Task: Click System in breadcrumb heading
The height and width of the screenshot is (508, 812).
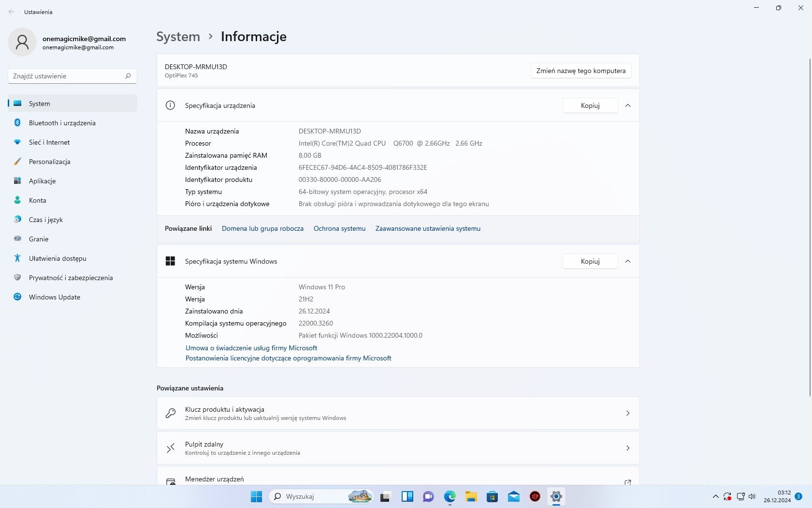Action: (178, 37)
